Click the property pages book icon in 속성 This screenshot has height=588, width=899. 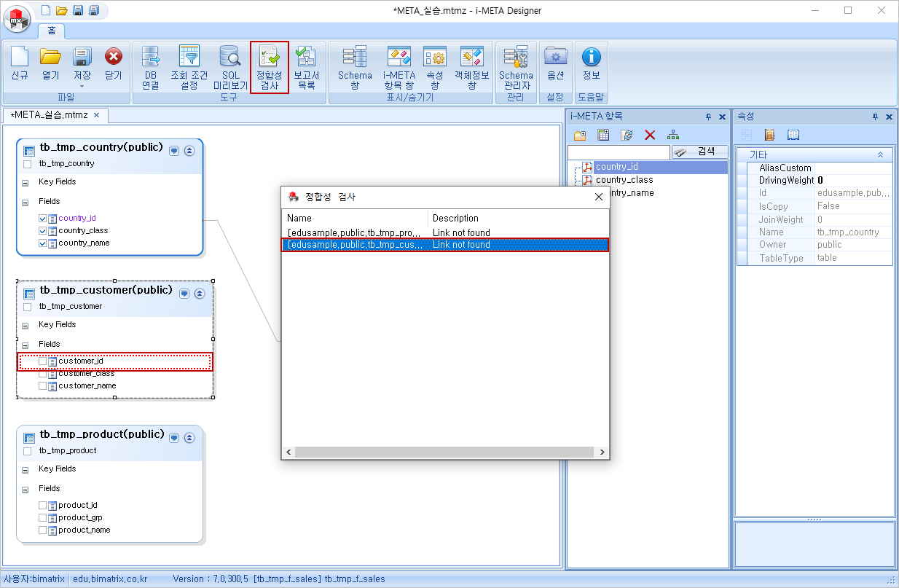pos(793,135)
